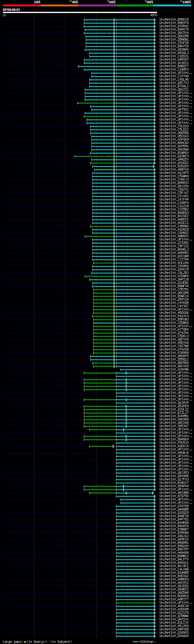This screenshot has width=194, height=644.
Task: Click hit label UniRef100_Q22ST6
Action: click(174, 612)
